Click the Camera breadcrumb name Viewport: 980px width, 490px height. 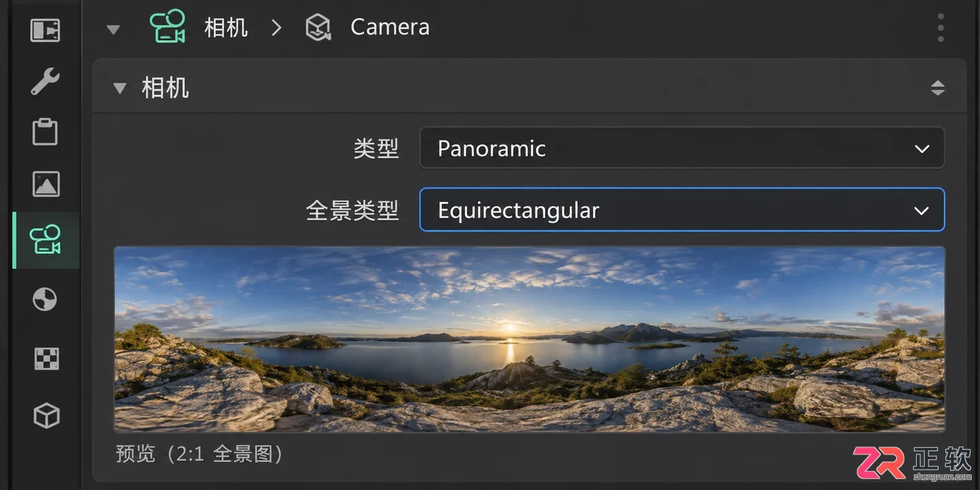pyautogui.click(x=390, y=27)
